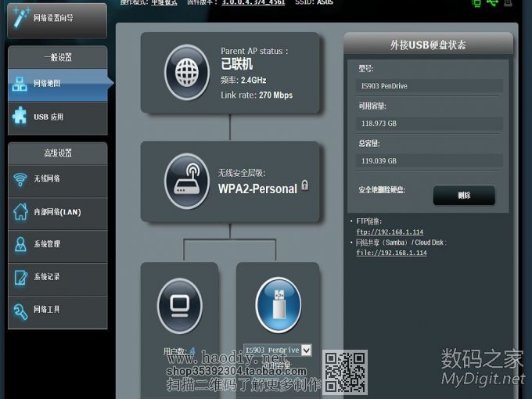Click the operation mode link in header

(x=164, y=2)
